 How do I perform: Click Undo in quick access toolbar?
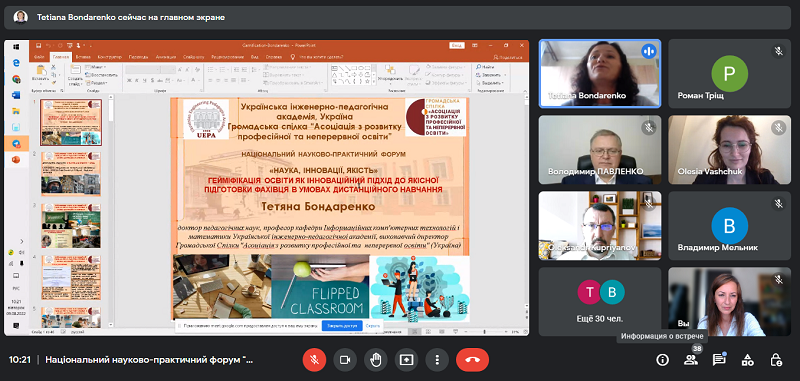(48, 45)
